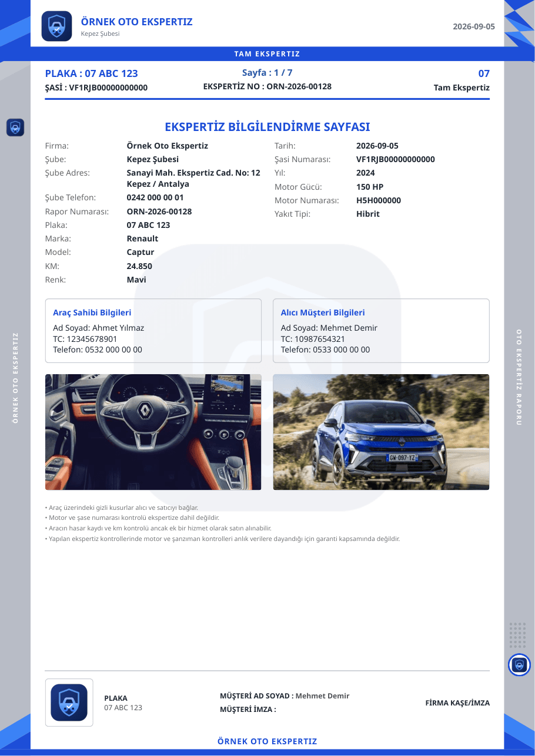Click the FİRMA KAŞE/İMZA label

[457, 703]
